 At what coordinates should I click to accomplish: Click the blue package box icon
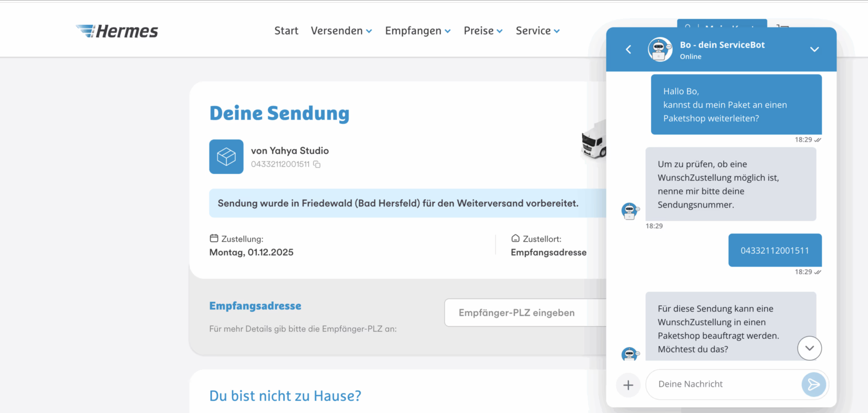pyautogui.click(x=226, y=157)
